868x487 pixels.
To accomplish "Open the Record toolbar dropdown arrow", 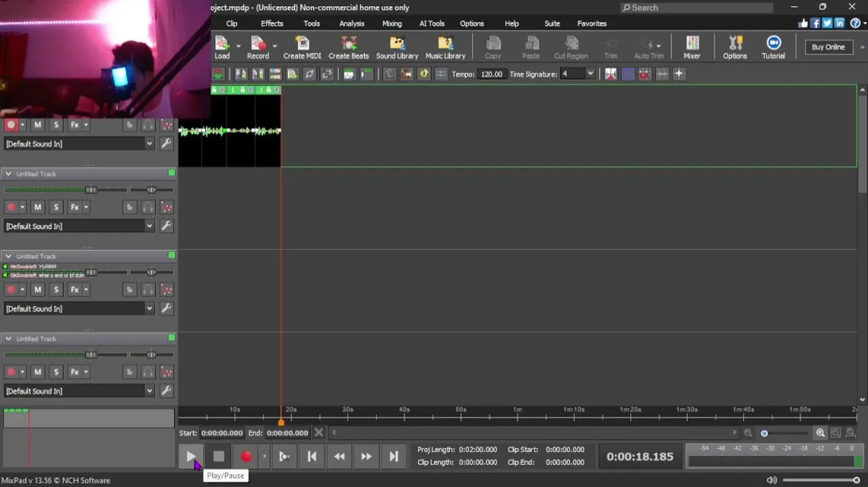I will [274, 46].
